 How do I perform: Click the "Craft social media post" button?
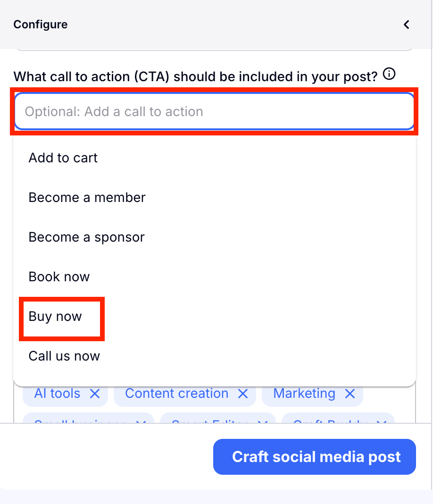315,457
